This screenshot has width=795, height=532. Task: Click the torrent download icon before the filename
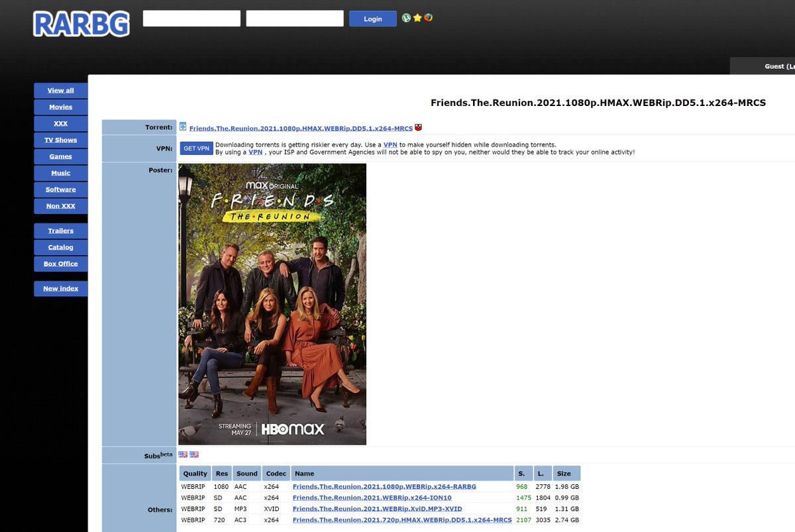(x=183, y=127)
